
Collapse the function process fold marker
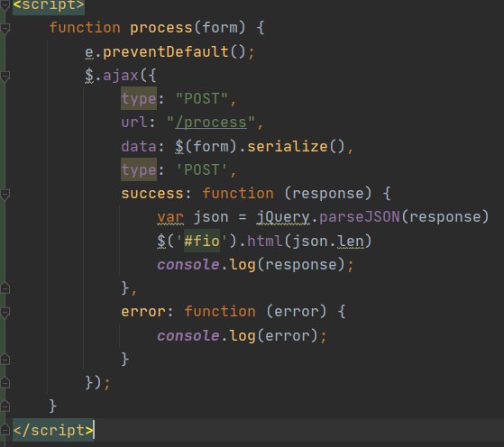[x=5, y=29]
